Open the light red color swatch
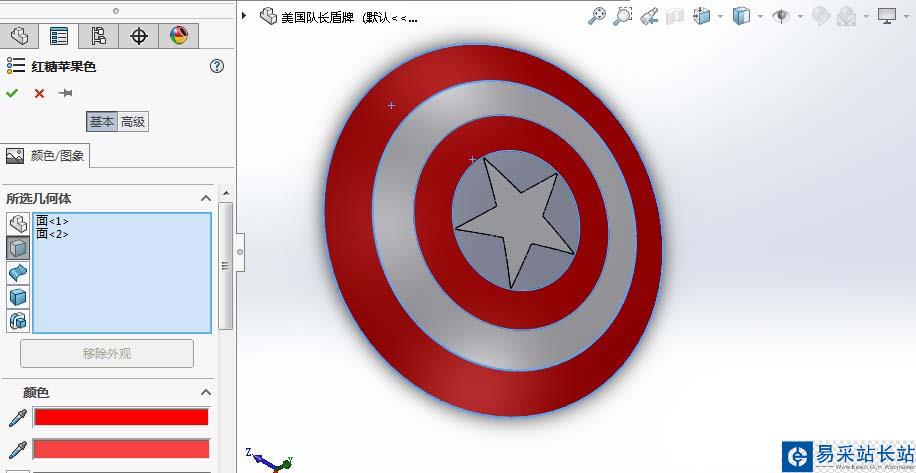The height and width of the screenshot is (473, 916). click(x=121, y=448)
